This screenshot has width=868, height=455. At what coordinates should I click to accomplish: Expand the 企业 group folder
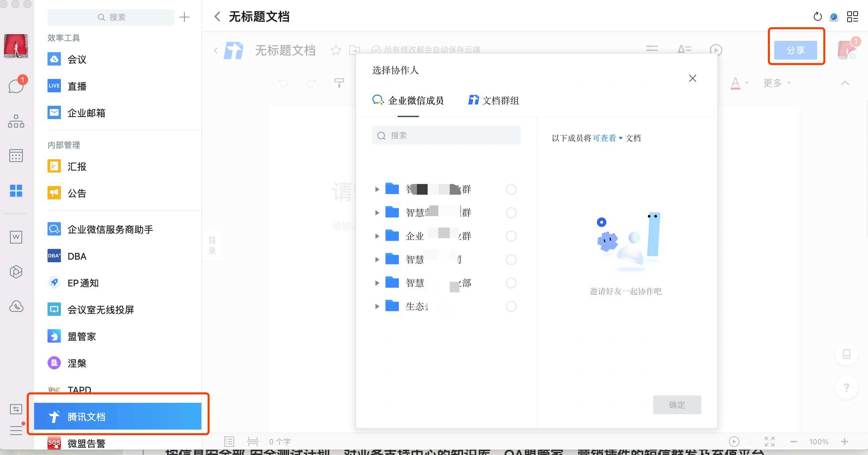376,236
